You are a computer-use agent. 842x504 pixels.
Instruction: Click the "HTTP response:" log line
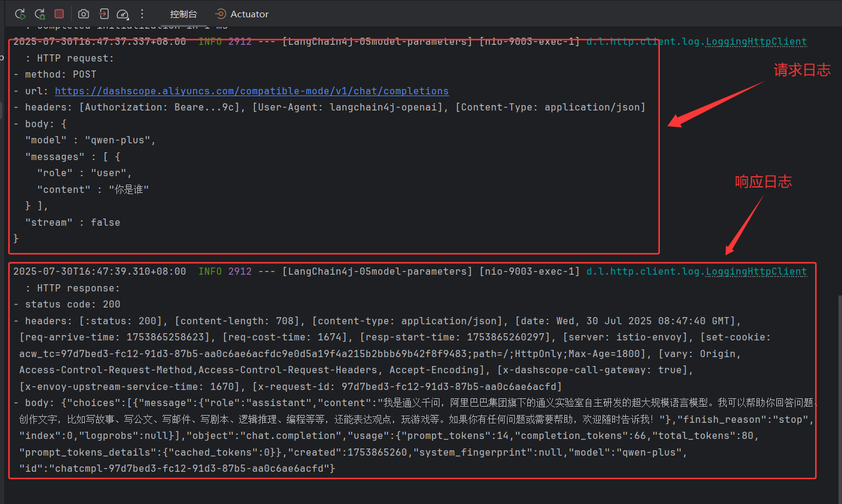pyautogui.click(x=78, y=288)
